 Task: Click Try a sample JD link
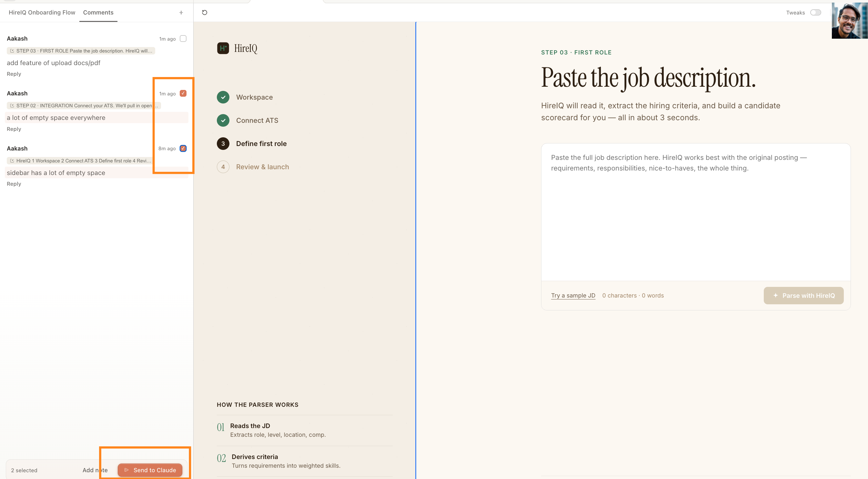point(573,296)
